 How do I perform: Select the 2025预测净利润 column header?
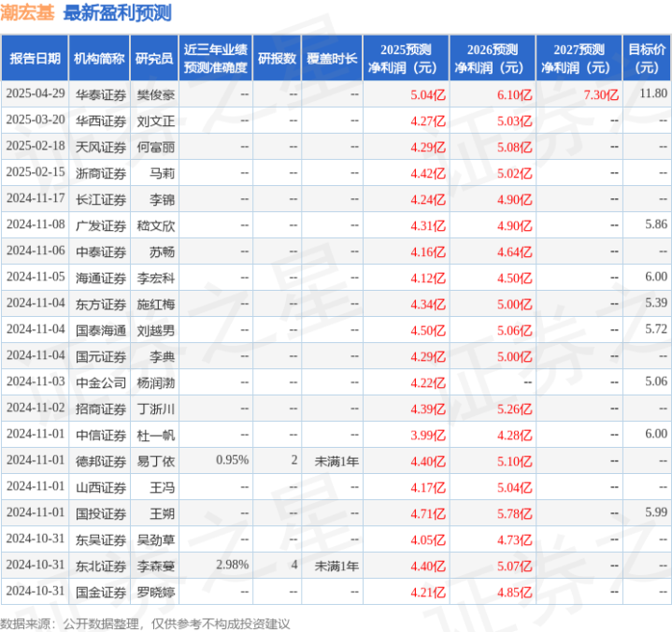pos(406,58)
